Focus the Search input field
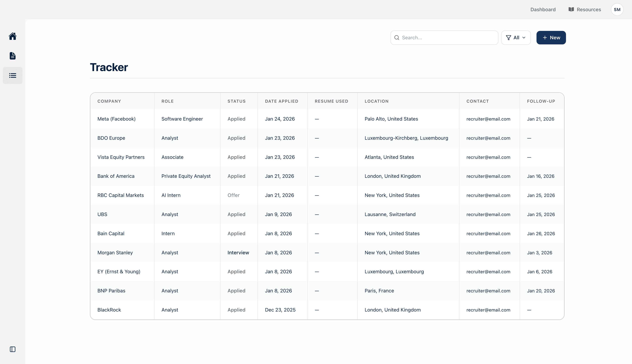The height and width of the screenshot is (364, 632). click(x=447, y=38)
